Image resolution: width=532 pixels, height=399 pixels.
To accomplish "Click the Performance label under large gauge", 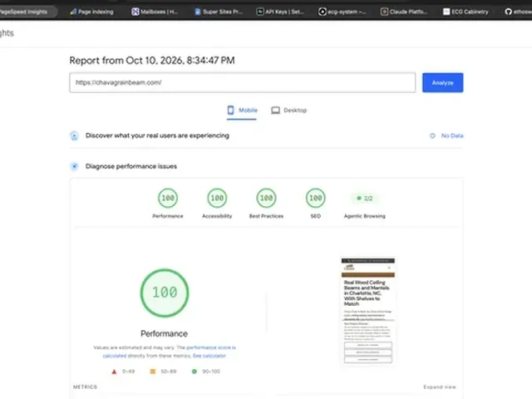I will (165, 334).
